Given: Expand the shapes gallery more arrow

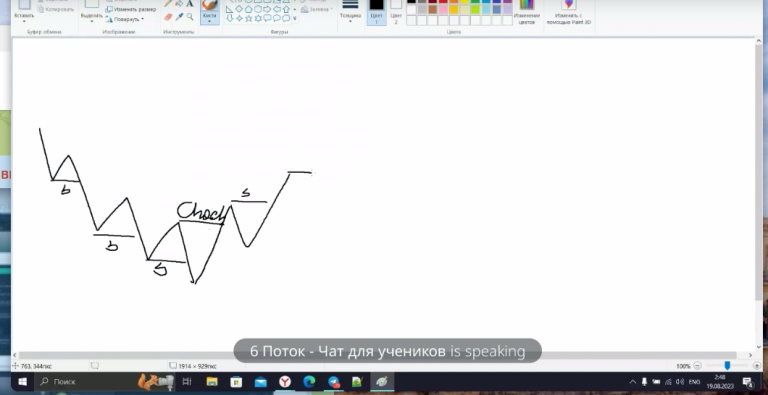Looking at the screenshot, I should click(x=295, y=19).
